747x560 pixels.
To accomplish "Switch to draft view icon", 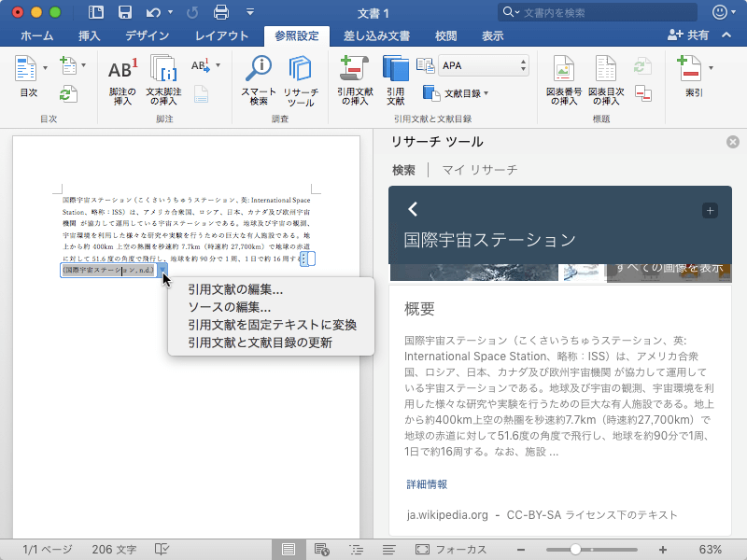I will (388, 550).
